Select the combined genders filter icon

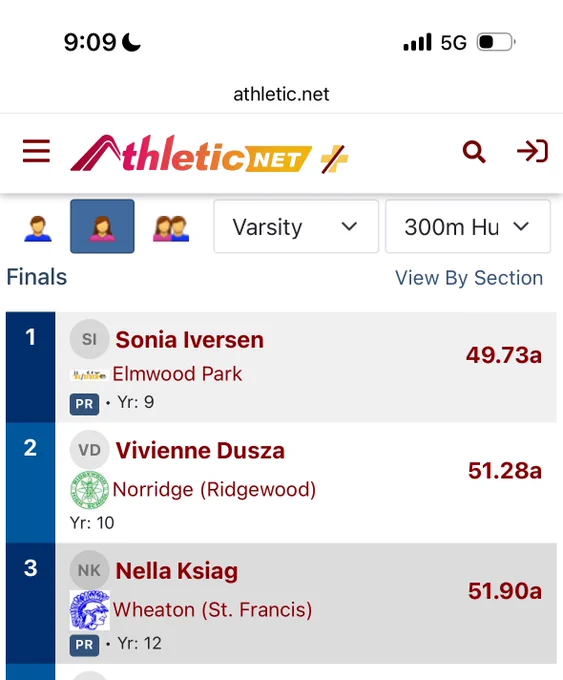pyautogui.click(x=171, y=228)
